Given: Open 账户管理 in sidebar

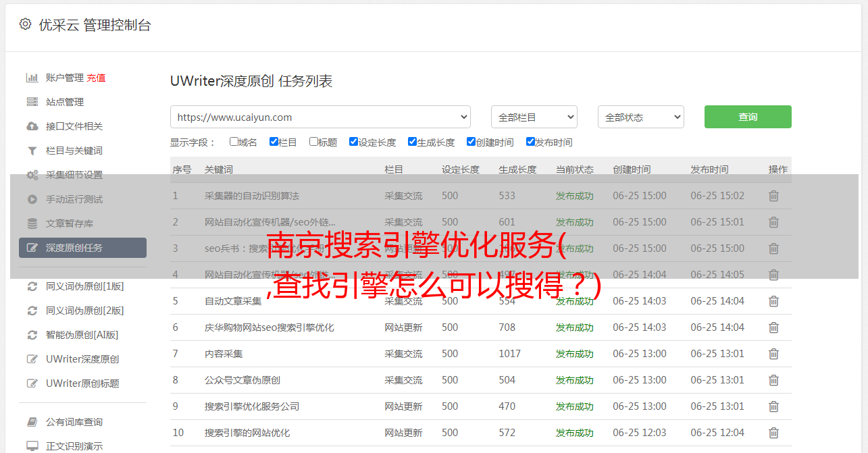Looking at the screenshot, I should coord(65,78).
